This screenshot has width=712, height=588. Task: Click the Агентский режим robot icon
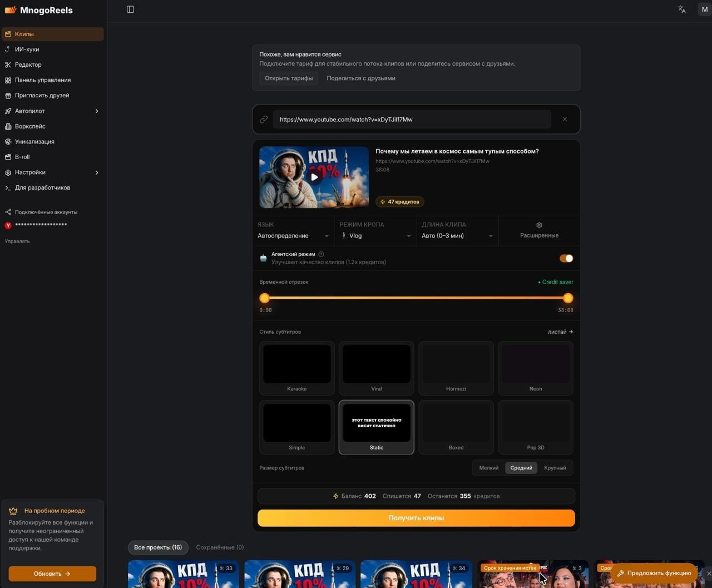point(263,258)
